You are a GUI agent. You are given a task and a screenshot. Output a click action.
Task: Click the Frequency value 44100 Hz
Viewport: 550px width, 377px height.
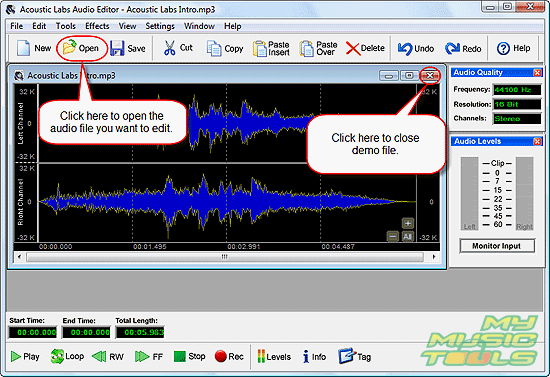tap(517, 90)
